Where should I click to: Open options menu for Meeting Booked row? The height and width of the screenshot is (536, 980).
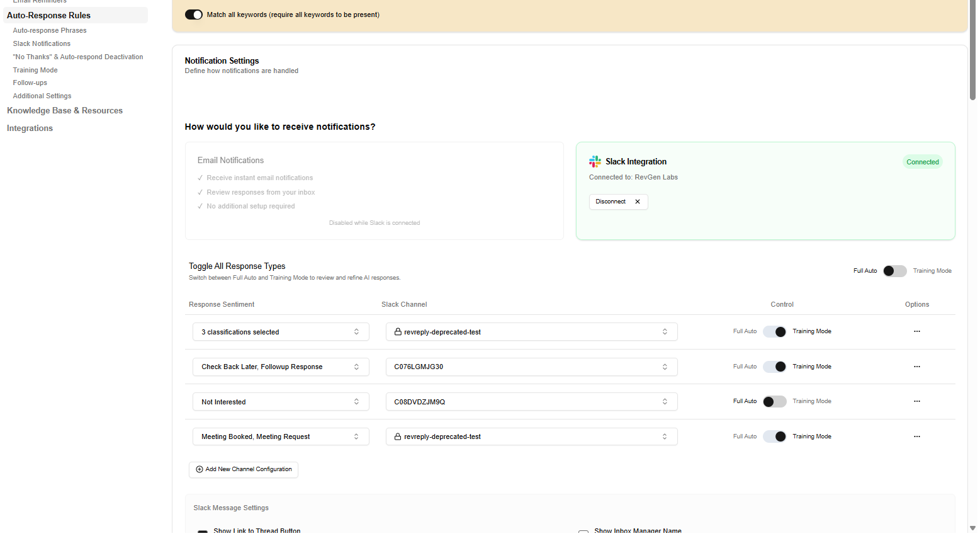pyautogui.click(x=916, y=436)
